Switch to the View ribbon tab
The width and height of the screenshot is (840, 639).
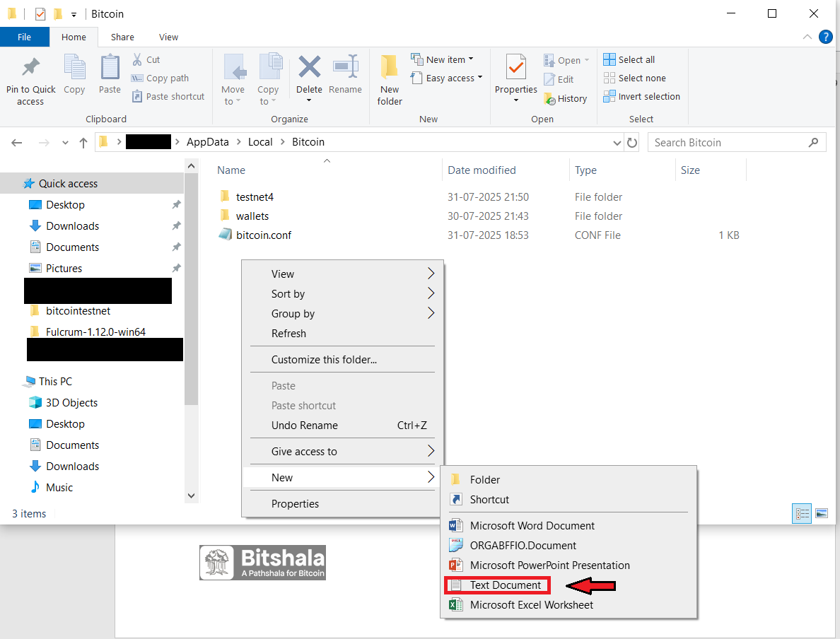[x=168, y=37]
